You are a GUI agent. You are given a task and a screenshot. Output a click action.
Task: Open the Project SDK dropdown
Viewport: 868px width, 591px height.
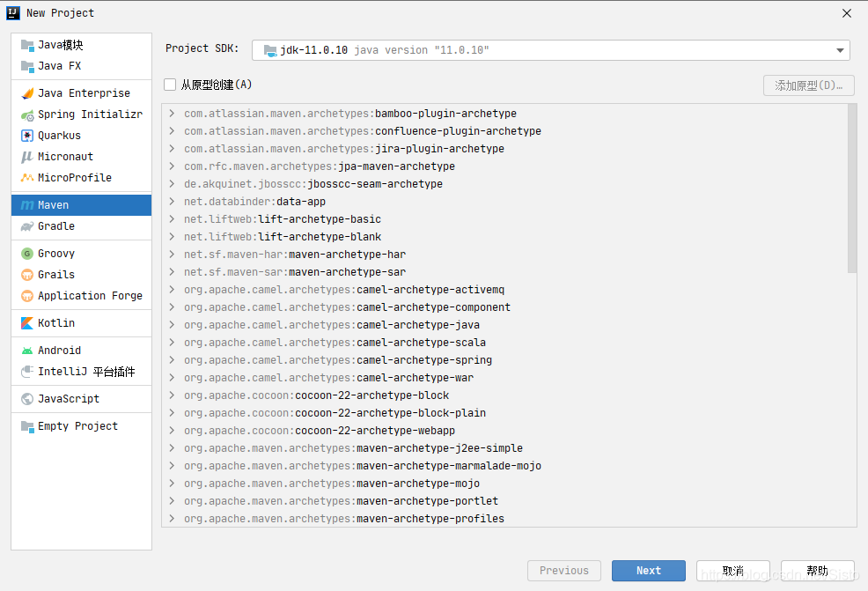click(551, 50)
